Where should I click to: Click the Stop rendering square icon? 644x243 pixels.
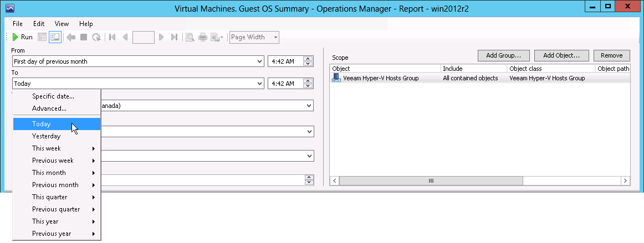point(83,37)
